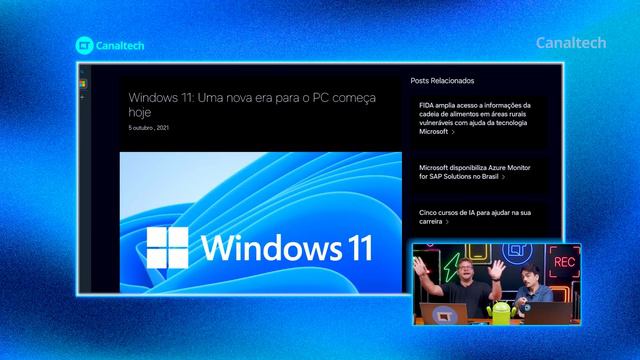Click the chevron after 'SAP Solutions no Brasil'
640x360 pixels.
(x=503, y=177)
